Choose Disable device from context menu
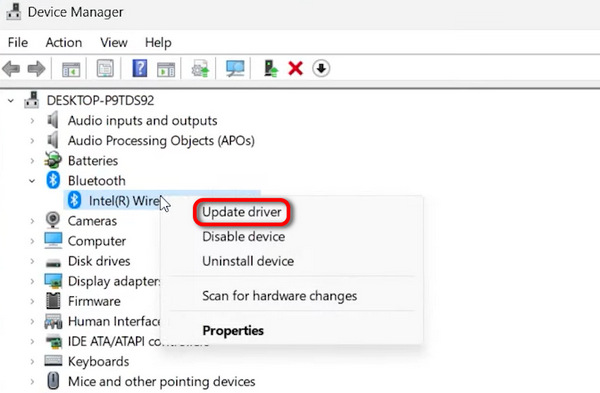Screen dimensions: 600x393 click(243, 236)
